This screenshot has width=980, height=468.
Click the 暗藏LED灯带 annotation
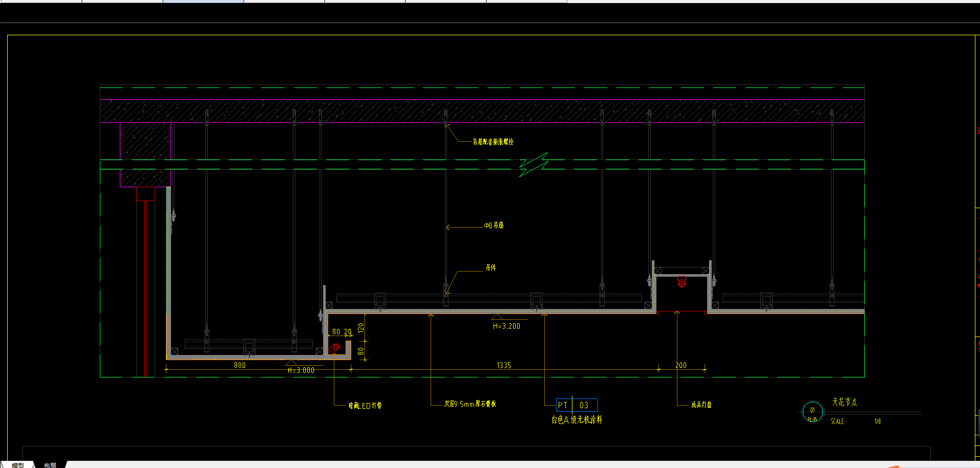pos(365,406)
